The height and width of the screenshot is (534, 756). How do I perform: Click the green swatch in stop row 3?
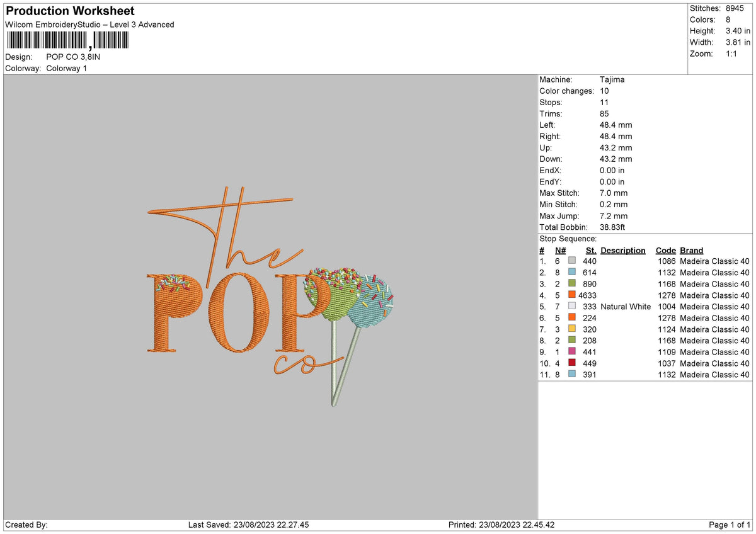(x=572, y=283)
